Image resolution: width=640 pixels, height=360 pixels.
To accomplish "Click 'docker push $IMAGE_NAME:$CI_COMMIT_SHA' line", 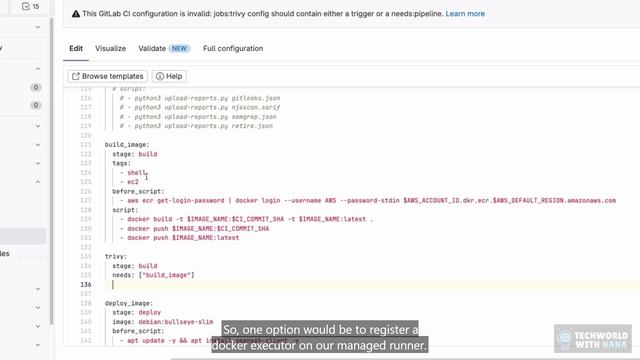I will (195, 229).
